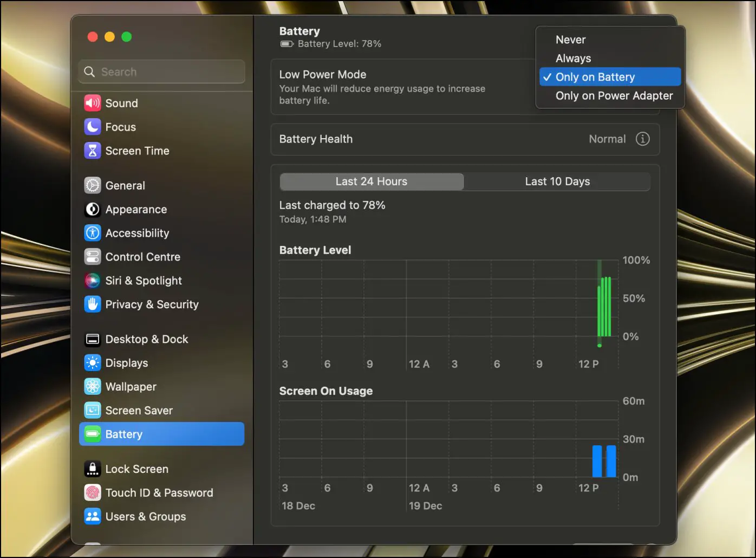The width and height of the screenshot is (756, 558).
Task: Click the Accessibility icon in sidebar
Action: coord(93,233)
